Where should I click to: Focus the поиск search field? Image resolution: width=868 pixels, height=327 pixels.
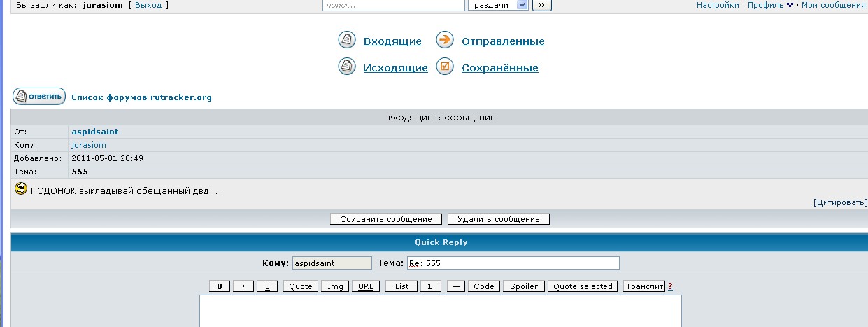[394, 5]
